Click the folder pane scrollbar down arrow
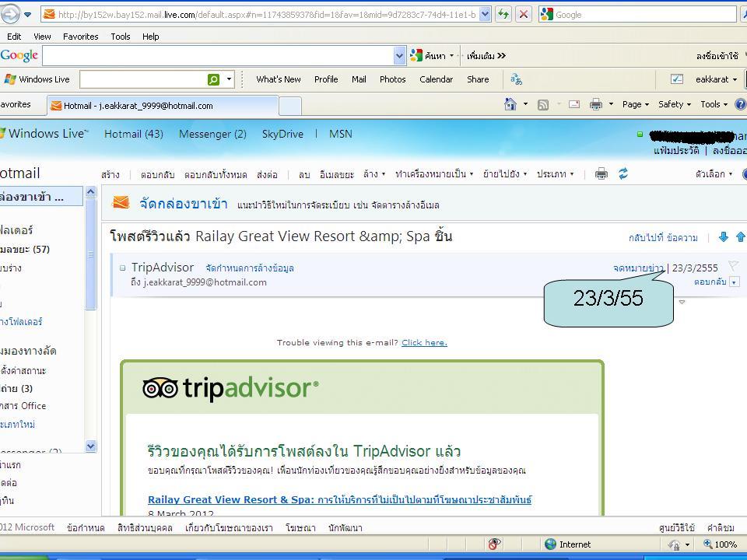 (x=90, y=446)
